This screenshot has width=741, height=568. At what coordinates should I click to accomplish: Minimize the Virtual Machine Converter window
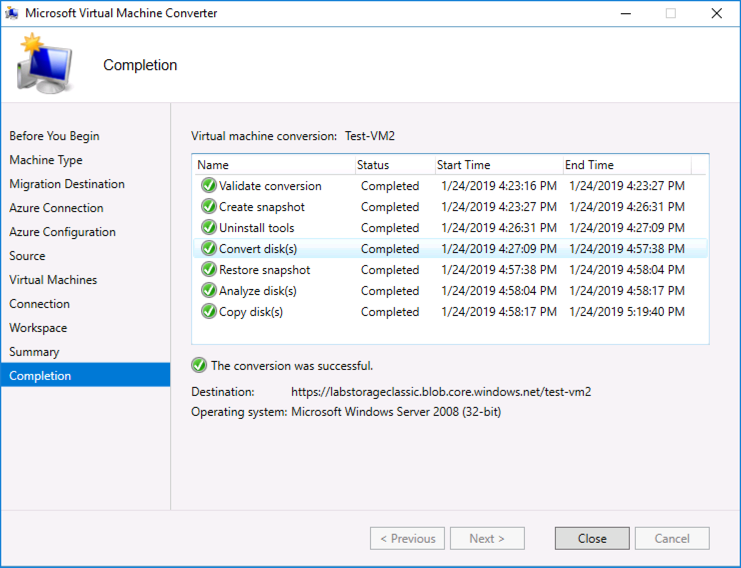pyautogui.click(x=626, y=13)
